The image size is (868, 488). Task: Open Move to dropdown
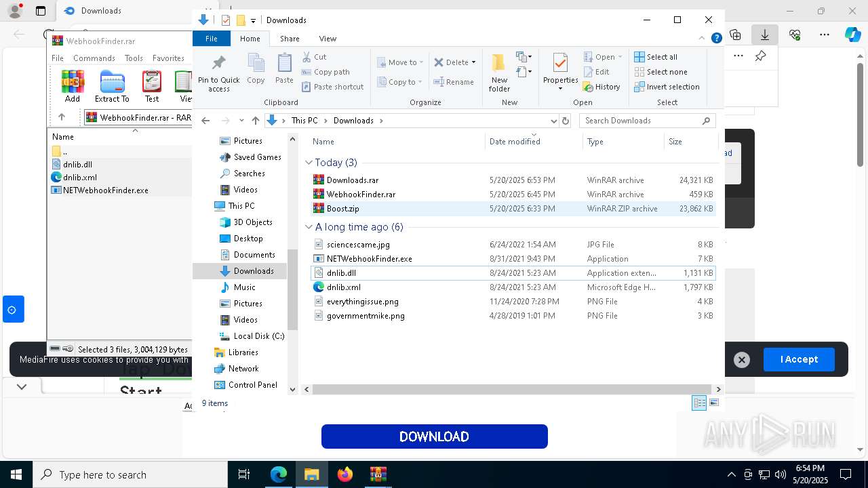(x=400, y=62)
